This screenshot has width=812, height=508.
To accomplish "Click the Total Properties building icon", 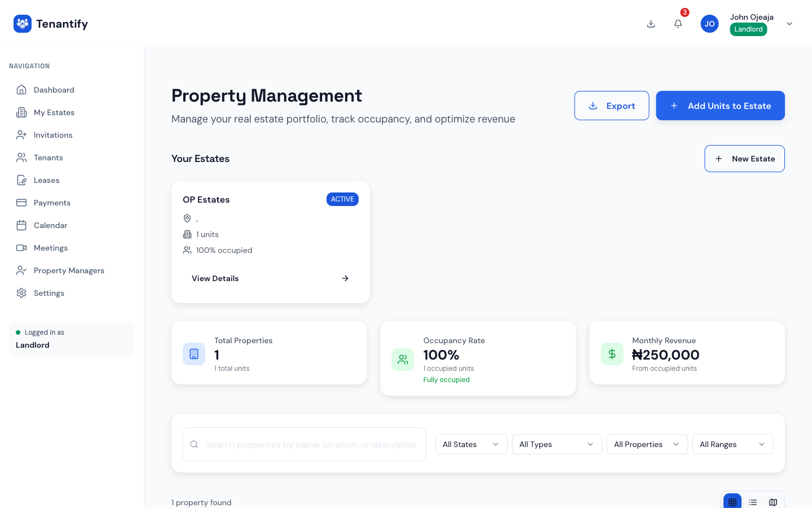I will pyautogui.click(x=194, y=354).
